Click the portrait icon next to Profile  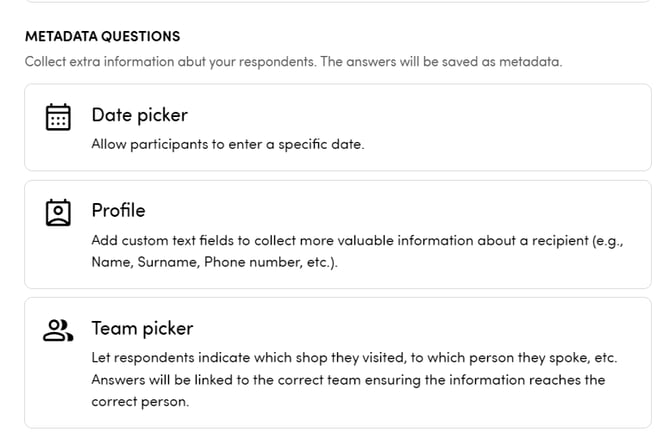click(x=59, y=212)
